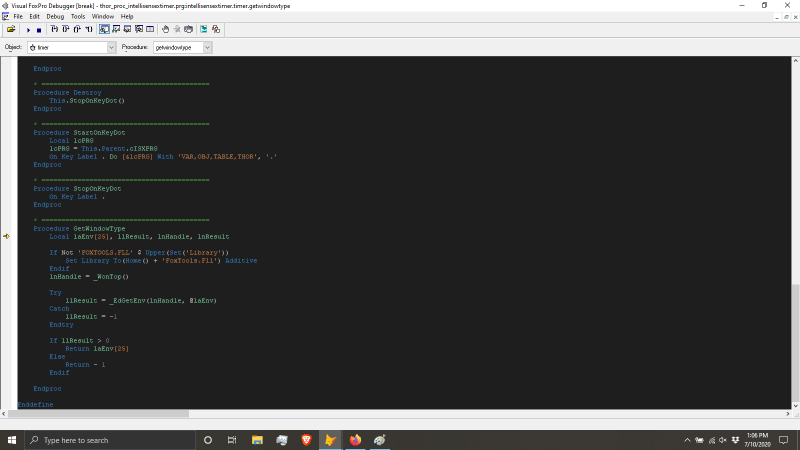This screenshot has height=450, width=800.
Task: Click the 'Procedure Destroy' code line
Action: [67, 93]
